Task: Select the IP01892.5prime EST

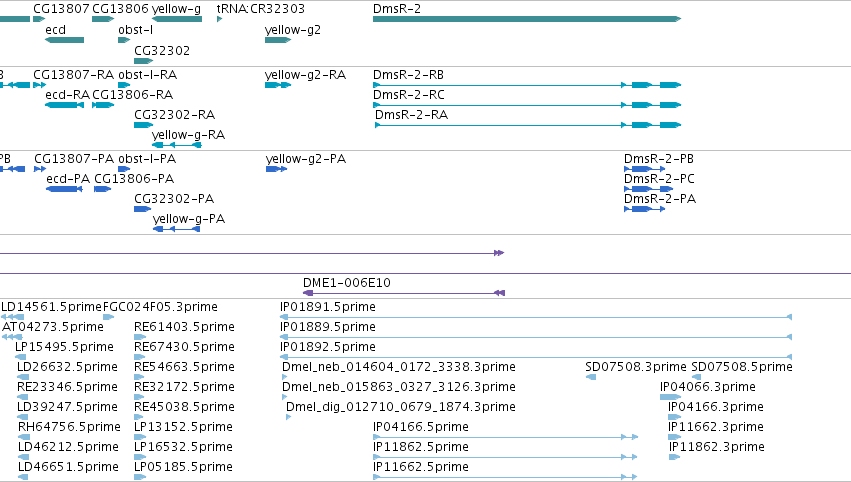Action: pos(536,357)
